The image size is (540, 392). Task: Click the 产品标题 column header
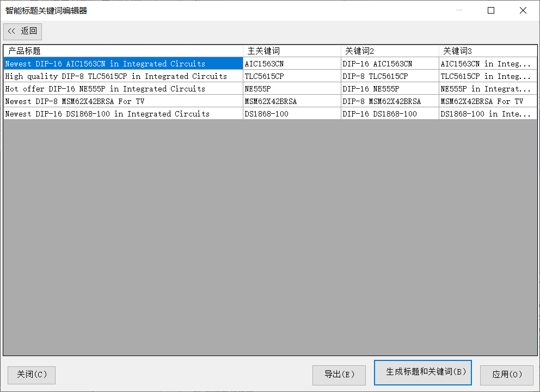123,51
